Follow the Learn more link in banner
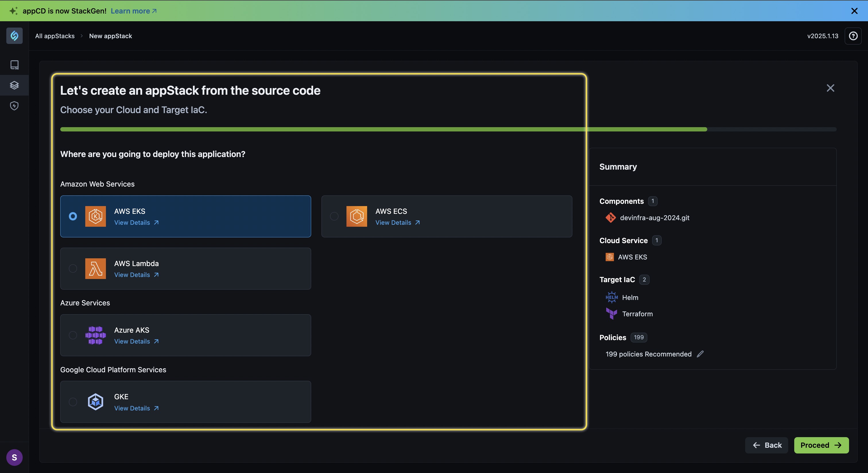 [x=133, y=11]
